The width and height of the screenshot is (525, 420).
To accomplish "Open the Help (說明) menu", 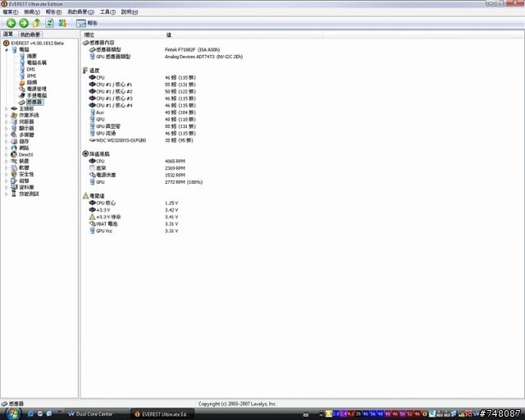I will (x=130, y=12).
